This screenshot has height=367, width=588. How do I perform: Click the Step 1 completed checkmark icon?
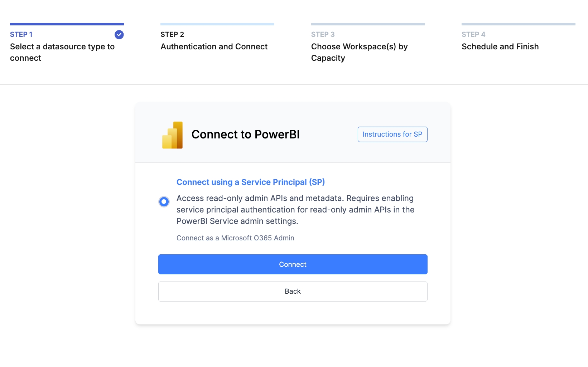pyautogui.click(x=119, y=35)
